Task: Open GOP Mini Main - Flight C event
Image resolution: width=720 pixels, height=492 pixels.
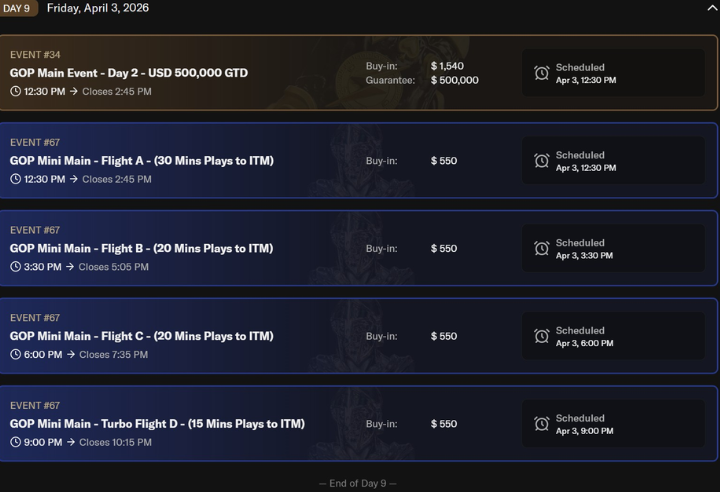Action: [x=141, y=336]
